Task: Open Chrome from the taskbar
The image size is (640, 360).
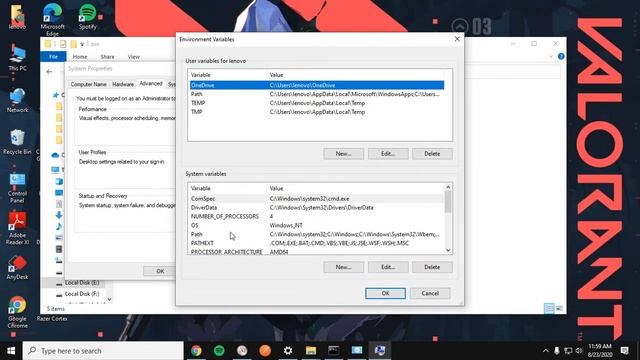Action: (196, 351)
